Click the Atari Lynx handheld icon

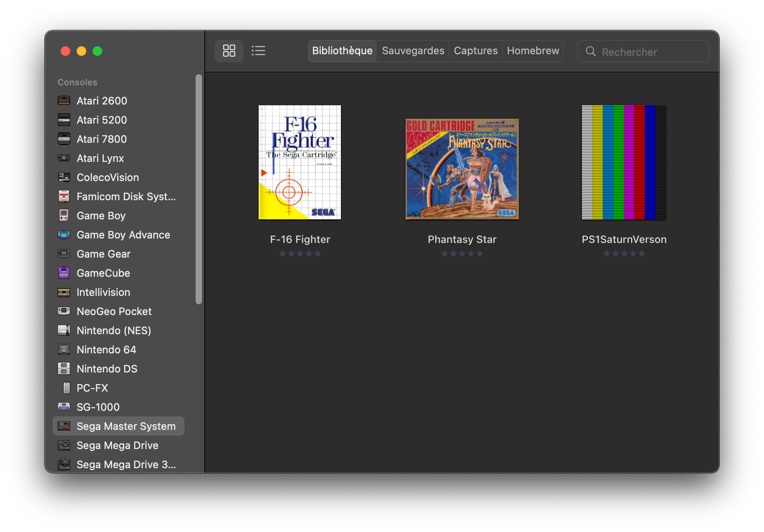[64, 158]
